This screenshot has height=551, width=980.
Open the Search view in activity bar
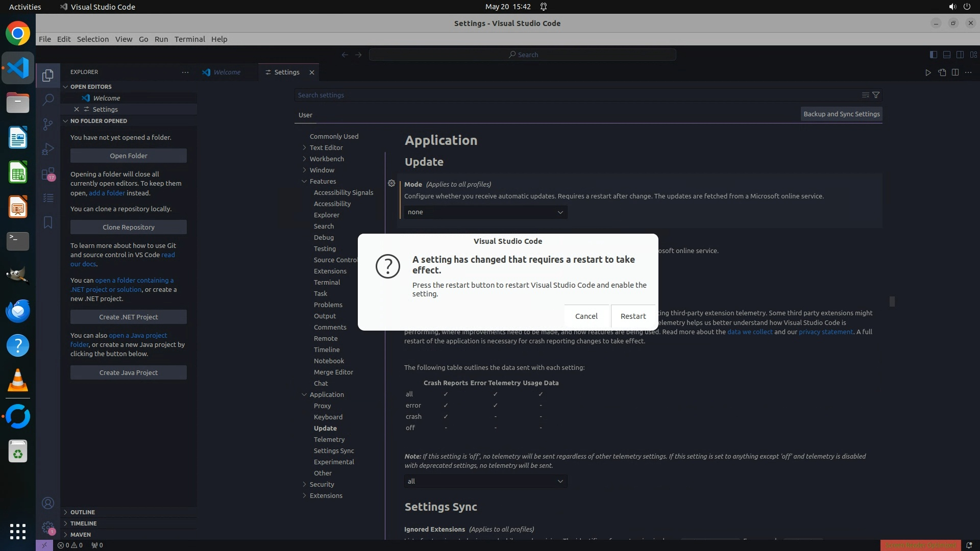(x=48, y=99)
